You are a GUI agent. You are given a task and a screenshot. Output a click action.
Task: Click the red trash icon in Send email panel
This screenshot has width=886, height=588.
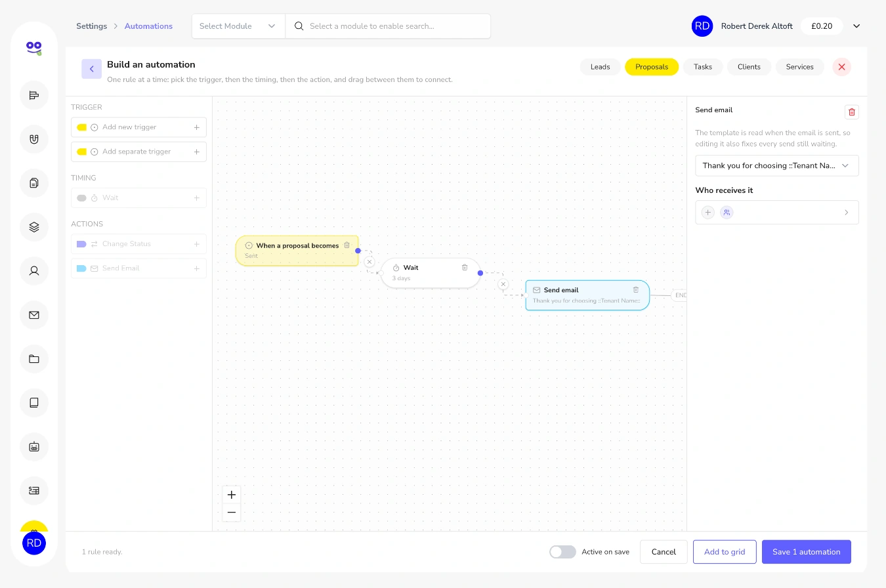[851, 112]
